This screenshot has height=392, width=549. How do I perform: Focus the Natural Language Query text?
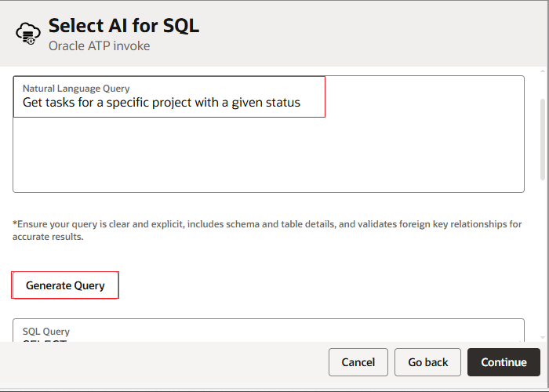[x=161, y=103]
